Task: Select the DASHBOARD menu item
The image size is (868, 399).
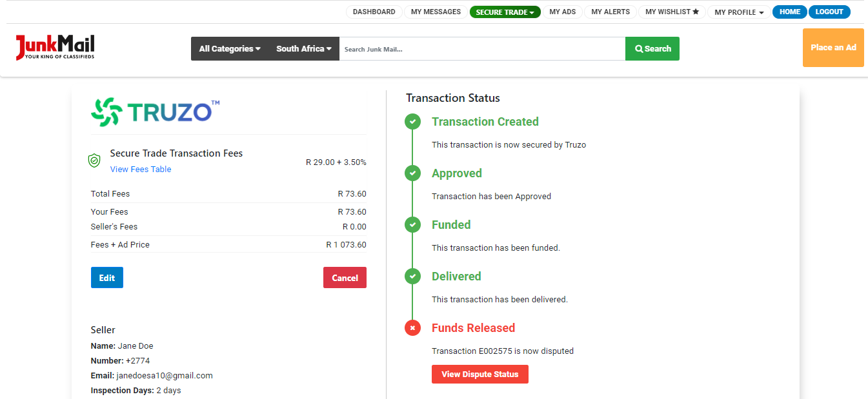Action: (x=374, y=12)
